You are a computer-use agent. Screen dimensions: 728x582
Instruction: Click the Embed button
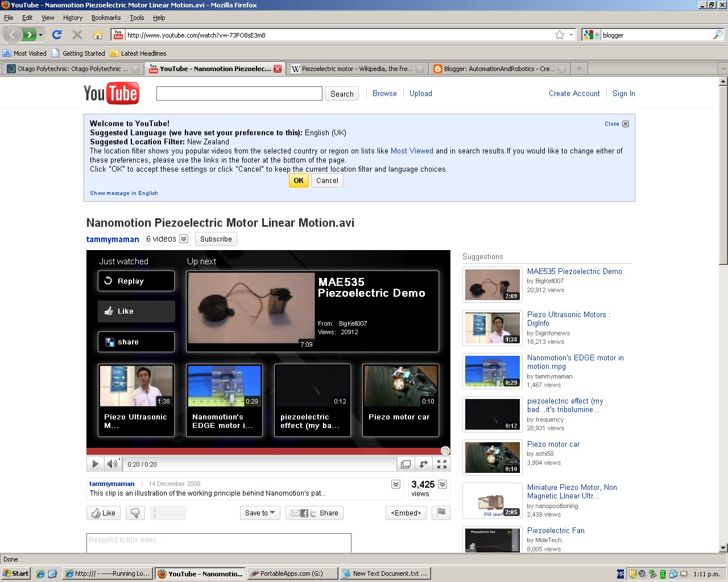coord(406,513)
